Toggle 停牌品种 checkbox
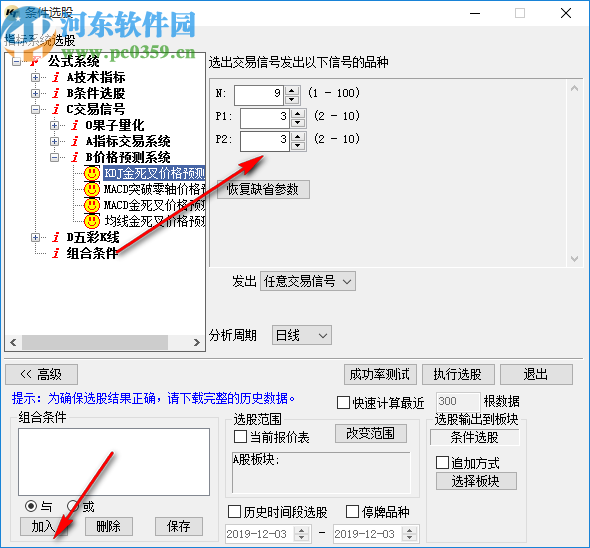The width and height of the screenshot is (590, 548). [352, 511]
